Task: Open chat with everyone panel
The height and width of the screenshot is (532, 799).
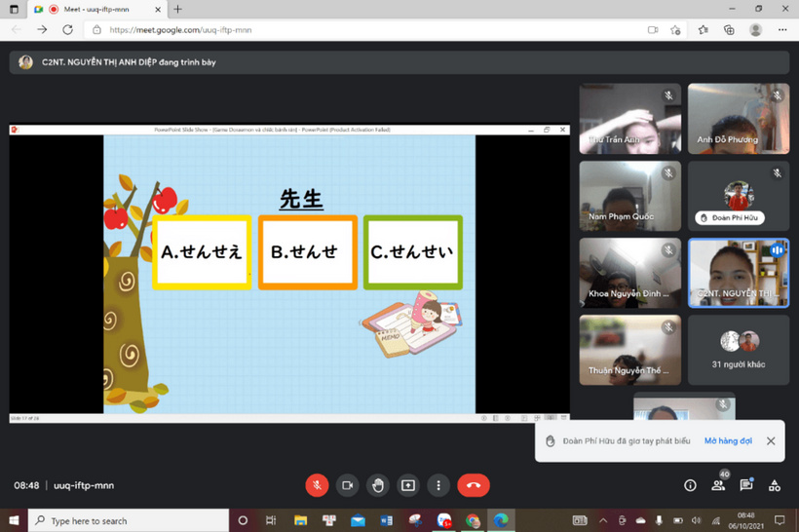Action: (746, 485)
